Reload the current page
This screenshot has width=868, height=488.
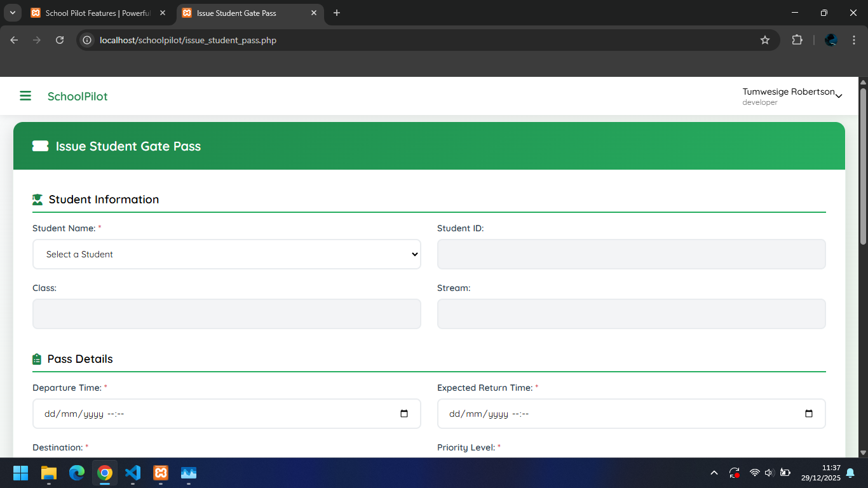click(x=60, y=40)
